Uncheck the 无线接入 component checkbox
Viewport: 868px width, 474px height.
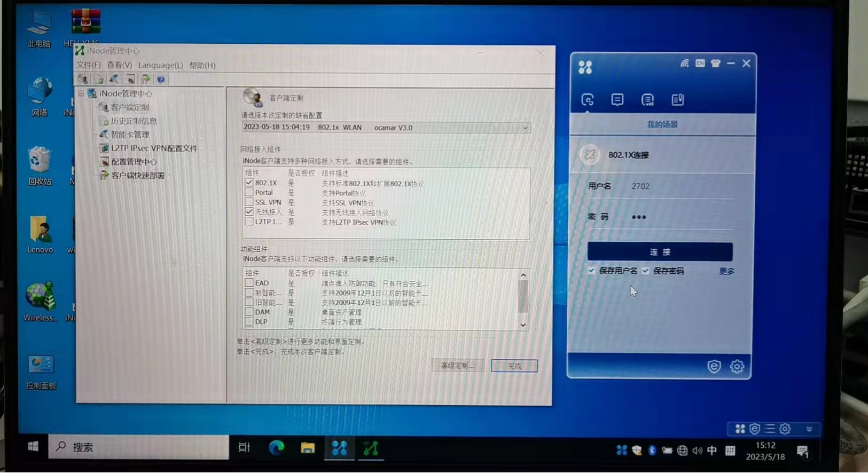(x=249, y=212)
